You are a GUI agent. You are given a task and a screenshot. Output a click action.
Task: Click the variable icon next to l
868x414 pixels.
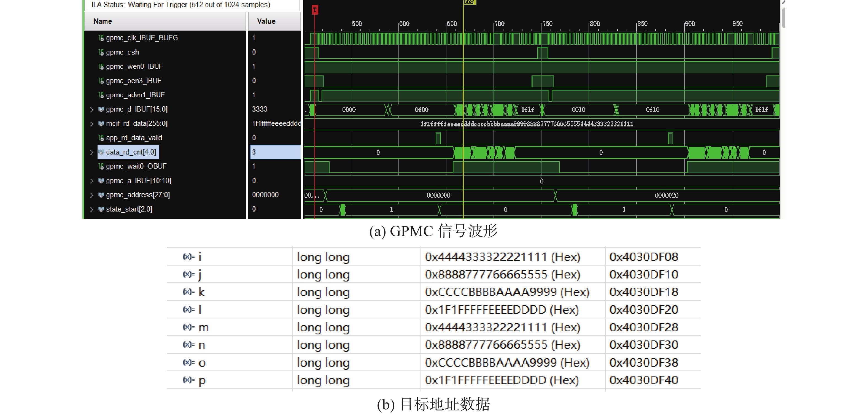point(189,309)
